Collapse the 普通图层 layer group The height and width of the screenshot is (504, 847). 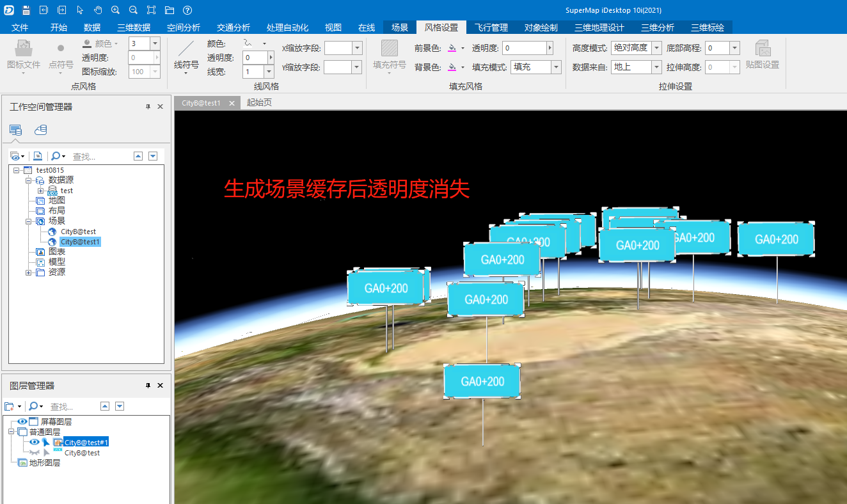click(11, 432)
